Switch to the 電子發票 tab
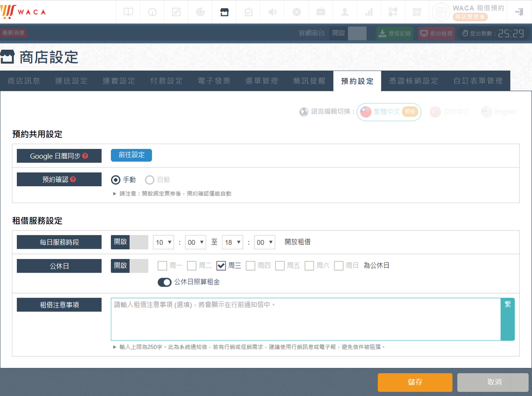Viewport: 532px width, 396px height. click(x=214, y=81)
